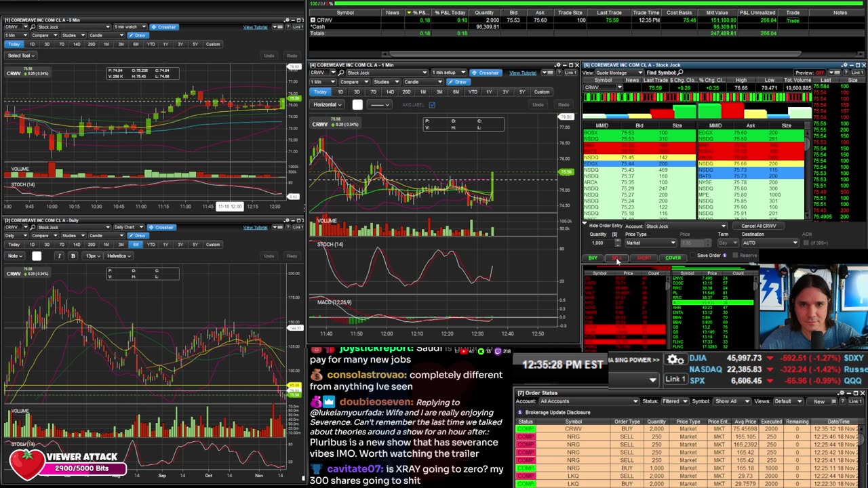This screenshot has width=868, height=488.
Task: Open Candle chart type dropdown in 1 Min chart
Action: coord(422,82)
